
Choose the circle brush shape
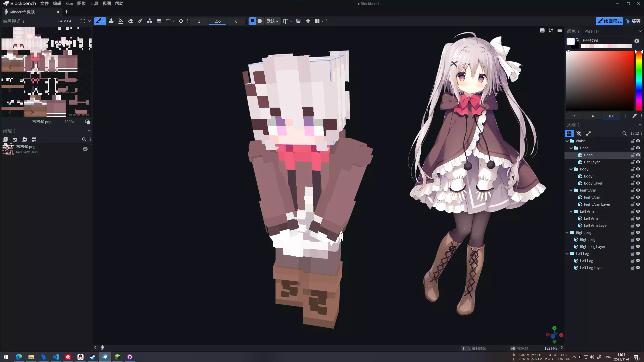tap(260, 21)
